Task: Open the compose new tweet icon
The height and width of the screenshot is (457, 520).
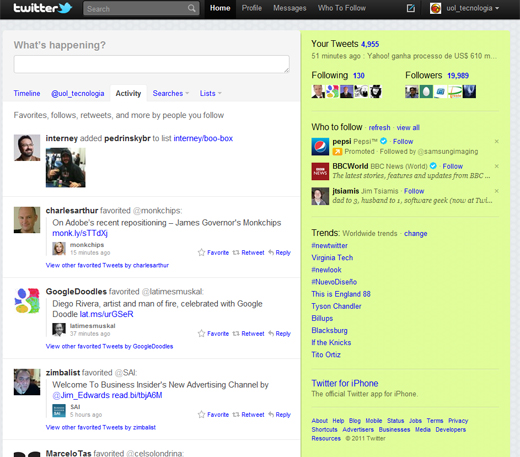Action: point(411,8)
